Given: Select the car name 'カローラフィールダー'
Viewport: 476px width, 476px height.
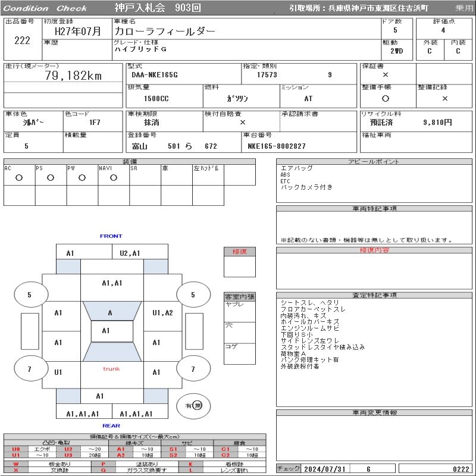Looking at the screenshot, I should pyautogui.click(x=165, y=32).
